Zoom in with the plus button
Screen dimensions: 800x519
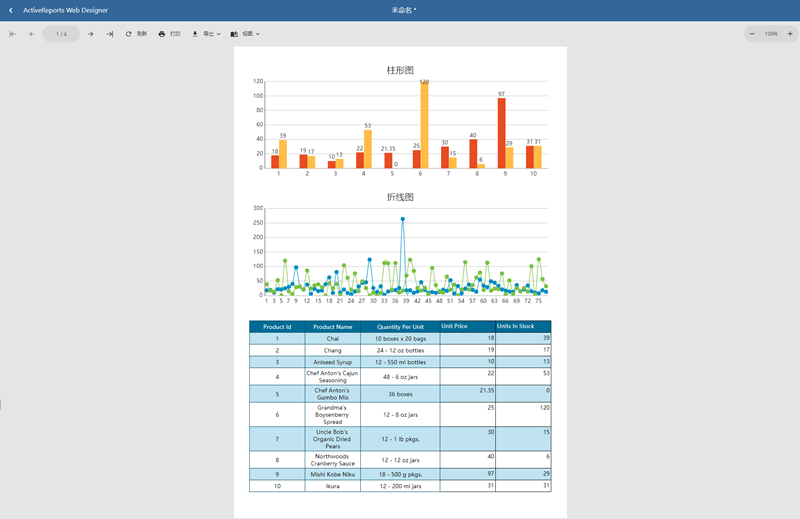(789, 34)
